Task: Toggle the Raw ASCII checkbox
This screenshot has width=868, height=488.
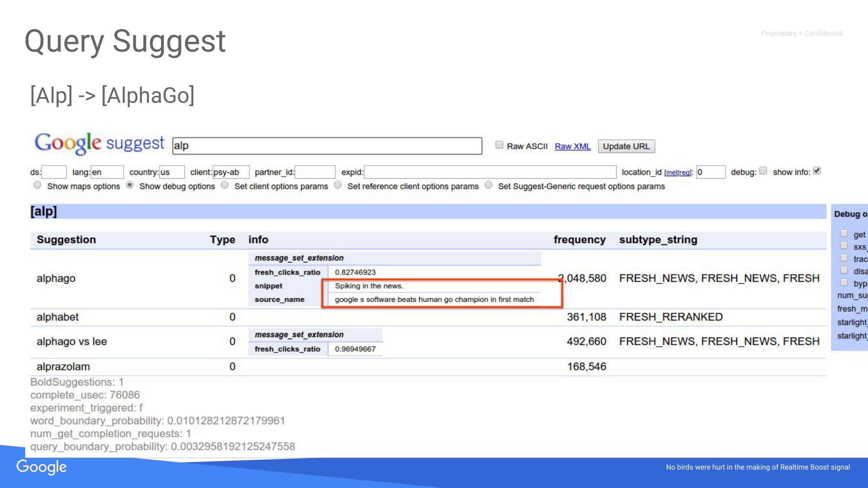Action: tap(499, 145)
